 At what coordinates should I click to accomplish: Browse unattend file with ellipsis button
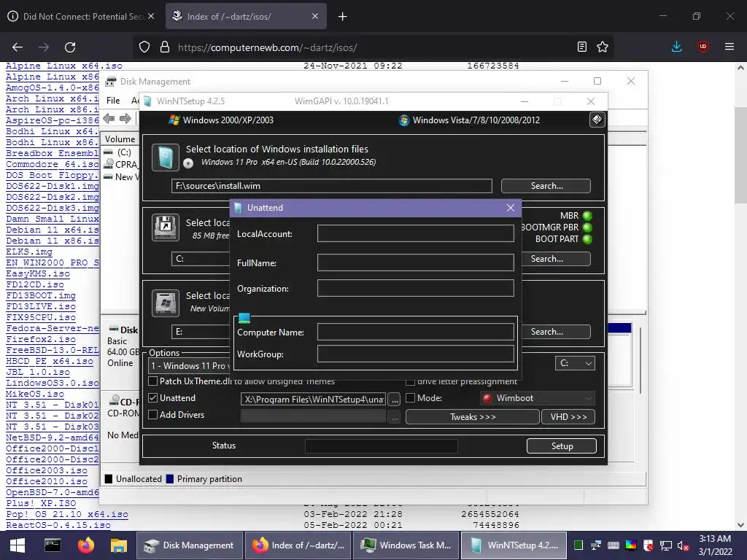(x=395, y=399)
